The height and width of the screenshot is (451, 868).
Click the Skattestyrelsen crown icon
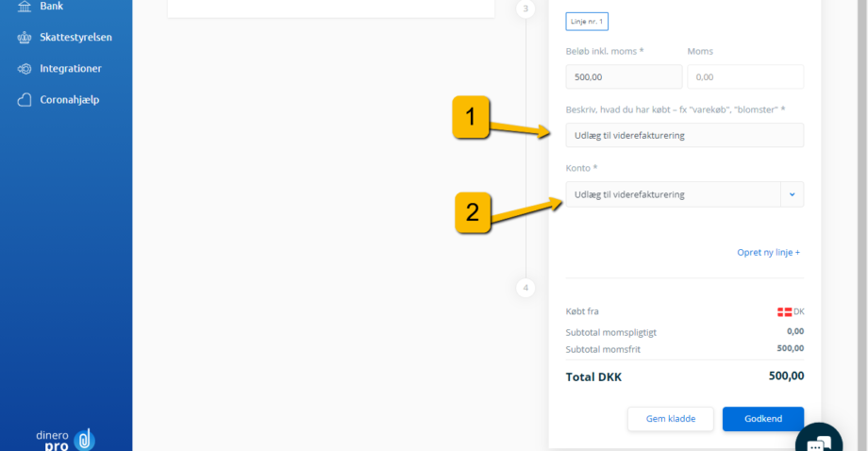pos(25,37)
